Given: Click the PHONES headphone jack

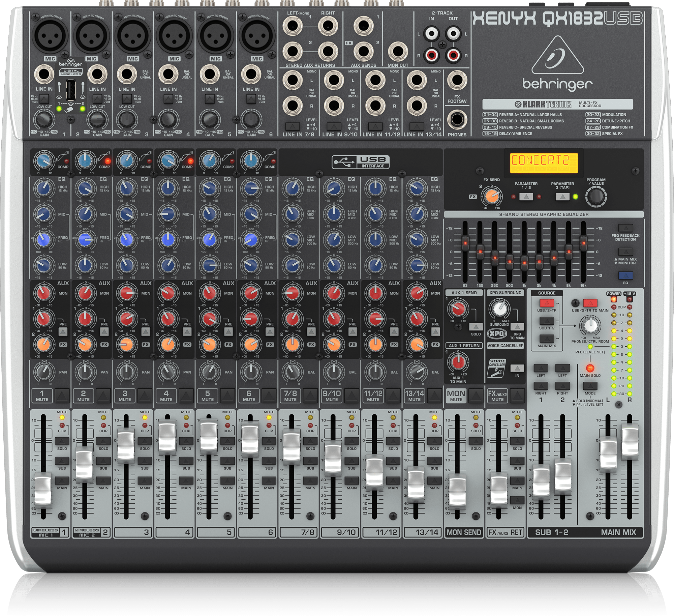Looking at the screenshot, I should (457, 120).
